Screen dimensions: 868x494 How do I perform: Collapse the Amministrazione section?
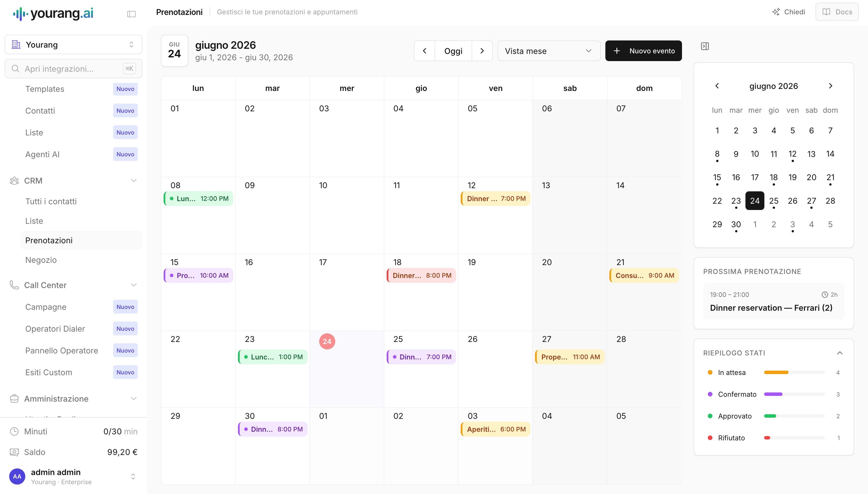[134, 398]
